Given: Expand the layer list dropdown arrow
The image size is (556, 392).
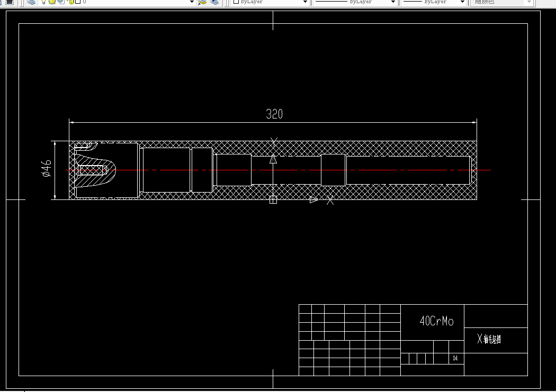Looking at the screenshot, I should tap(192, 2).
